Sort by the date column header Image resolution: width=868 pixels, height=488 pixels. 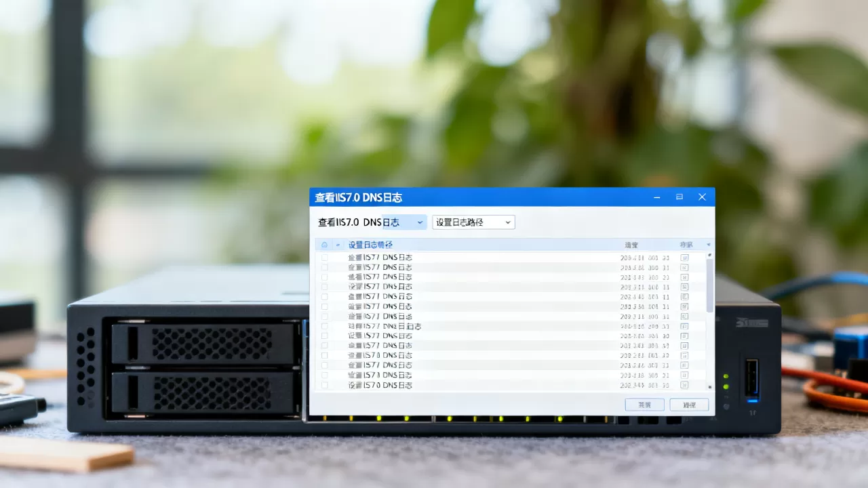point(631,245)
